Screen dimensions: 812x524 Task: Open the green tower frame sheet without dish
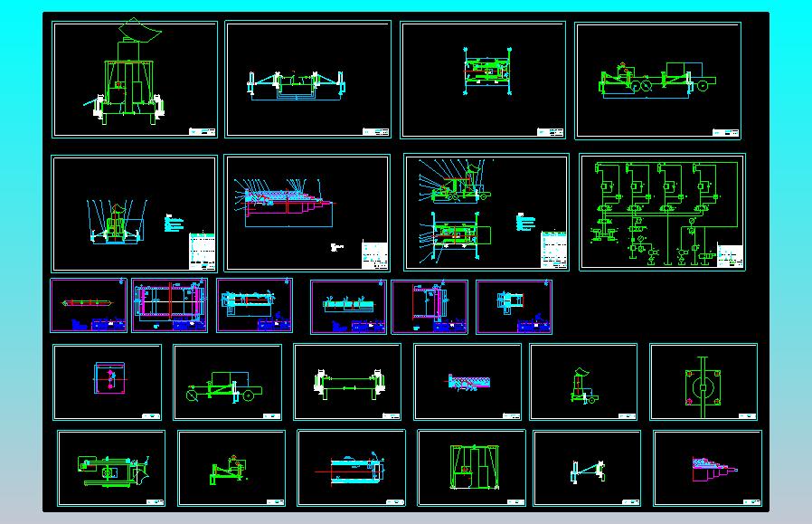click(x=472, y=468)
